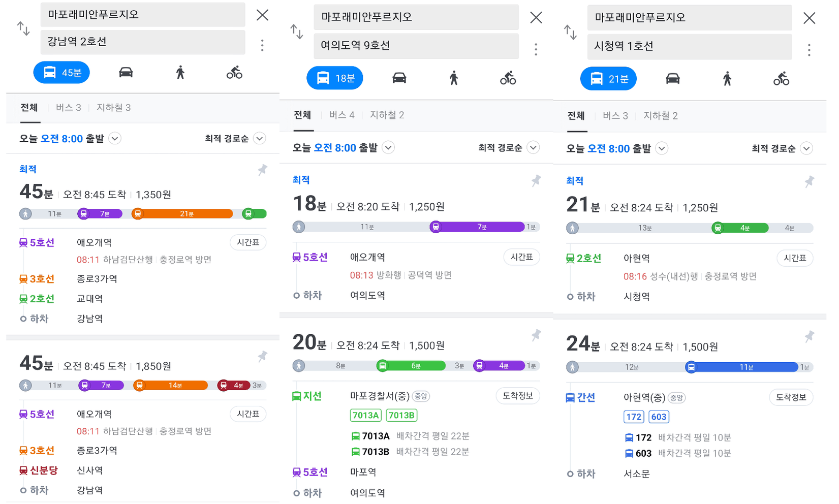Close the 강남역 2호선 route search

pyautogui.click(x=262, y=15)
